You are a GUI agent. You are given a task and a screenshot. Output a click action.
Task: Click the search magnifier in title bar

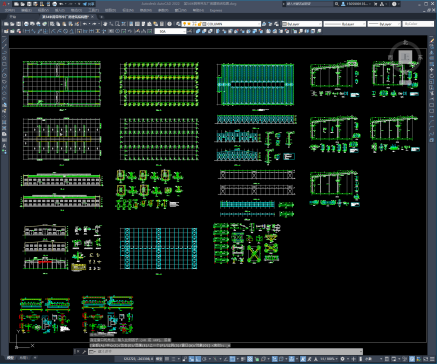pos(337,4)
